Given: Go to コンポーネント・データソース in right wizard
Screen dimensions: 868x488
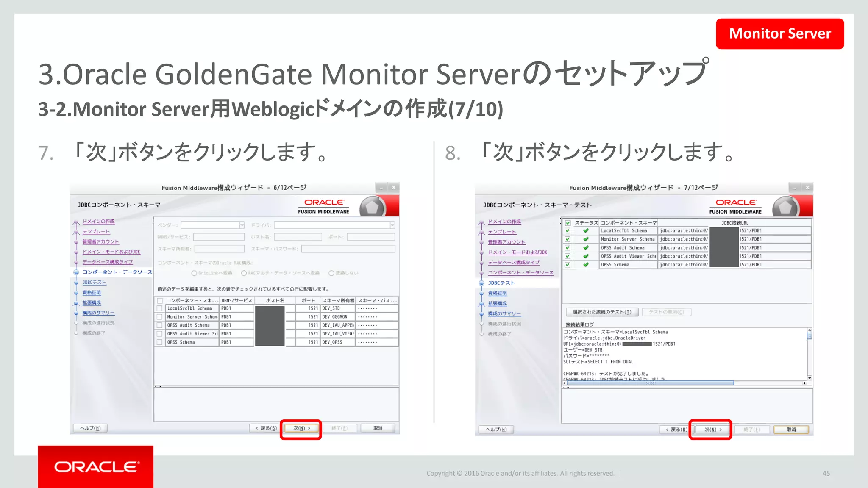Looking at the screenshot, I should 521,273.
